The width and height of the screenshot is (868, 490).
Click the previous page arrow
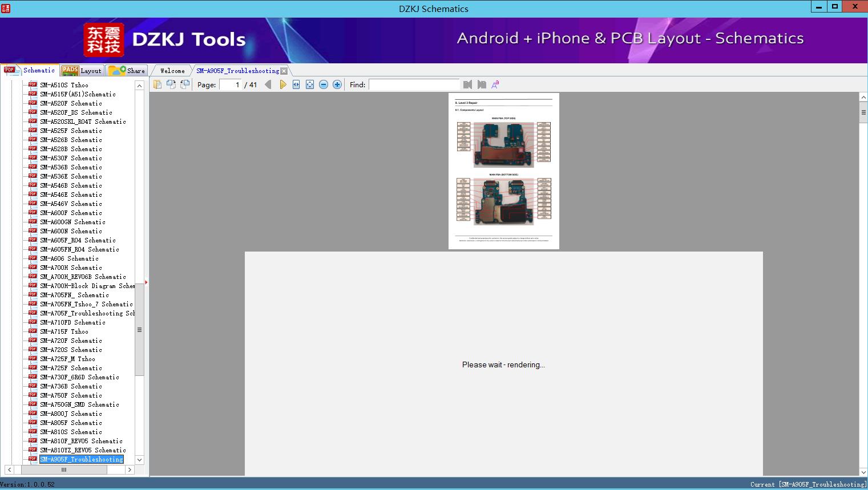point(268,84)
